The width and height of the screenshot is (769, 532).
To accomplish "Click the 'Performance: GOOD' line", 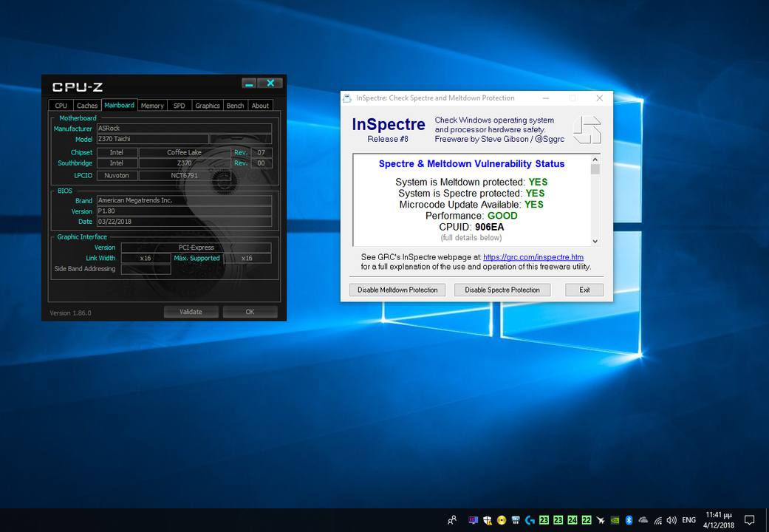I will [x=471, y=216].
